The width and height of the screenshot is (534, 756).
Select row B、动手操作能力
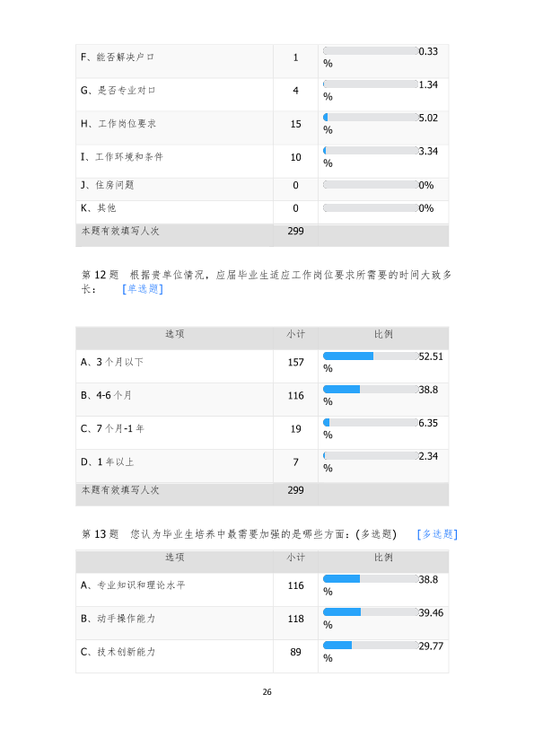pos(262,623)
